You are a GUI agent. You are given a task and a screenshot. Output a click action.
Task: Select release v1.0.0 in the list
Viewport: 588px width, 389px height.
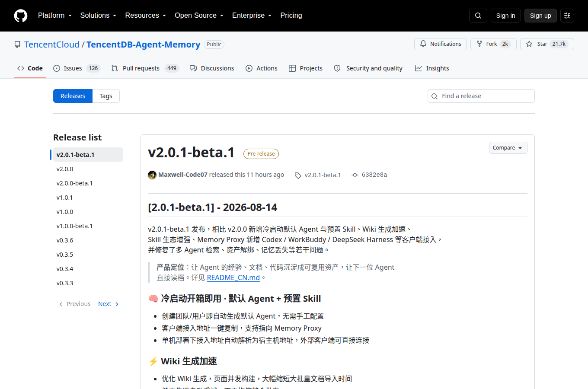click(x=88, y=212)
